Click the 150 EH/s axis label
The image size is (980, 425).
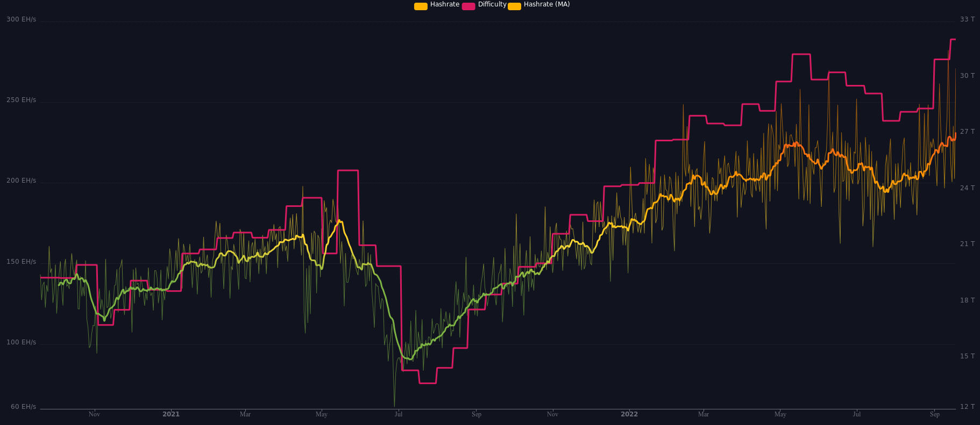21,262
